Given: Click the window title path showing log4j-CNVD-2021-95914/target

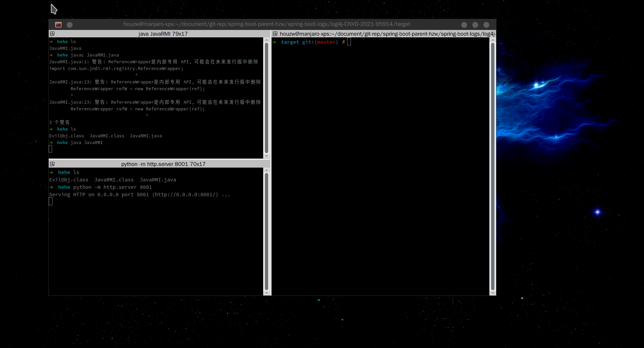Looking at the screenshot, I should 267,24.
